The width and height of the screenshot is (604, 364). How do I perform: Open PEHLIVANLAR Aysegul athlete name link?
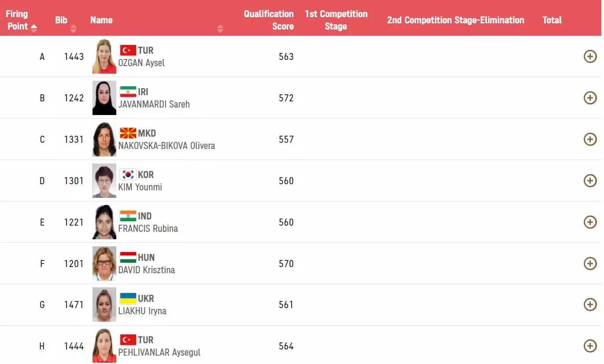click(159, 353)
